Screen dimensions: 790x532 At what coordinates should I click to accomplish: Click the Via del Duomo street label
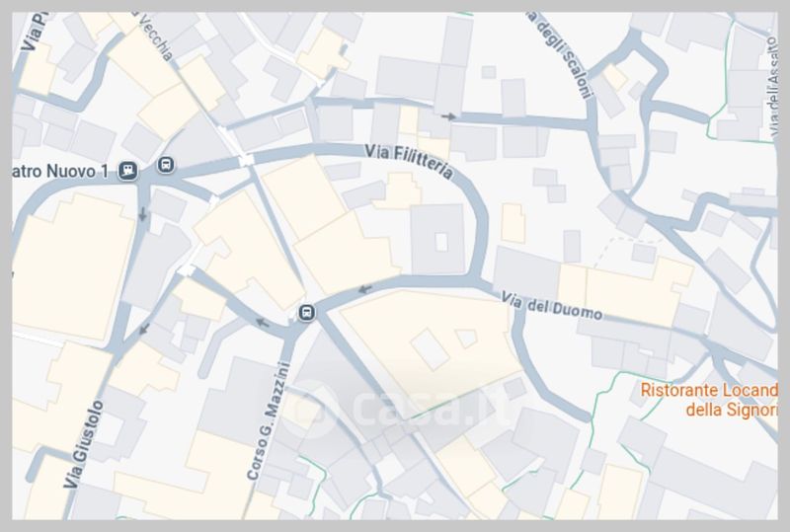552,306
